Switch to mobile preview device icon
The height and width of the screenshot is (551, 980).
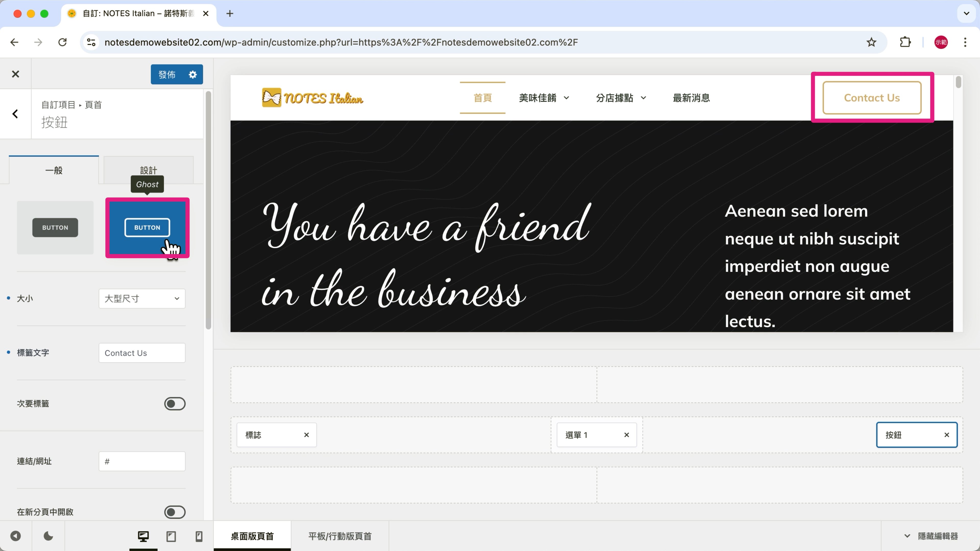(x=199, y=536)
